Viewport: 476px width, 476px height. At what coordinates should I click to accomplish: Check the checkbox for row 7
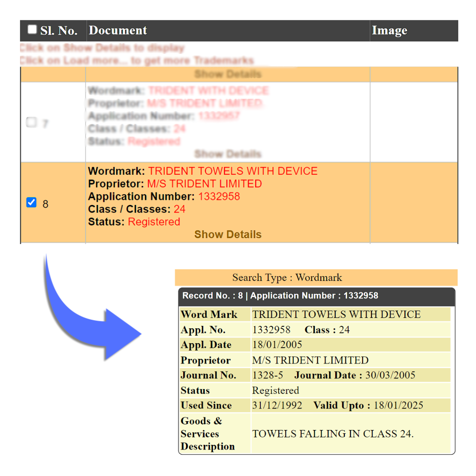pos(31,123)
